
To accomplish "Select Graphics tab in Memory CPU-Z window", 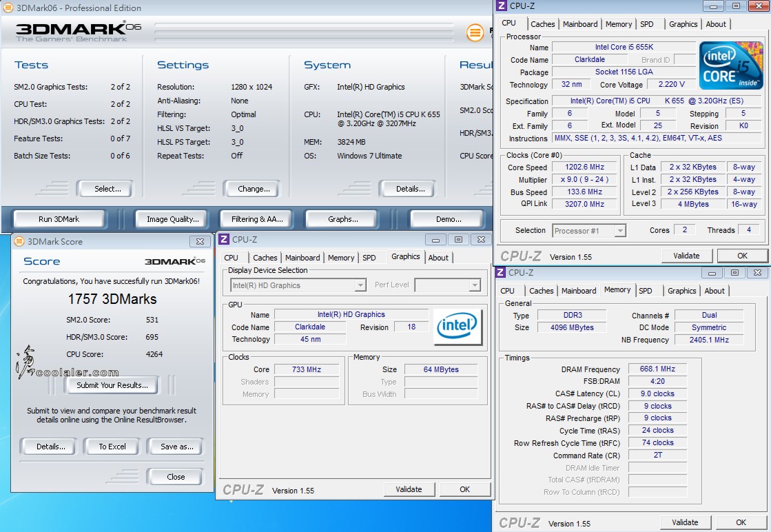I will (681, 291).
